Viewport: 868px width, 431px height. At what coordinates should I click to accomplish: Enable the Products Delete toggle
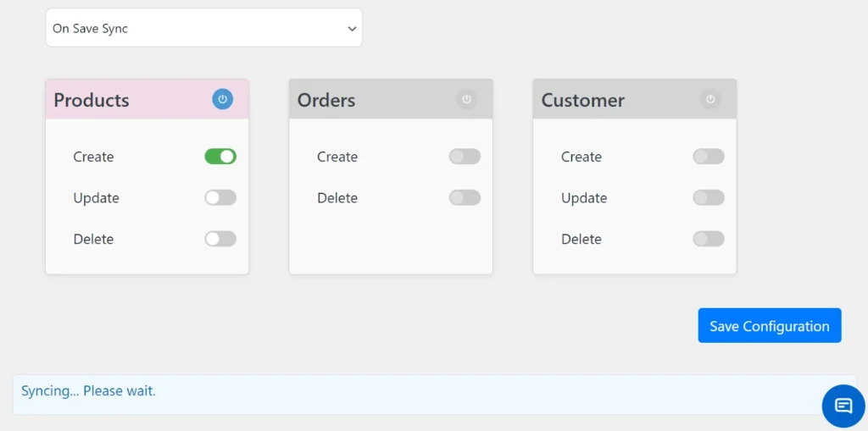click(x=220, y=239)
